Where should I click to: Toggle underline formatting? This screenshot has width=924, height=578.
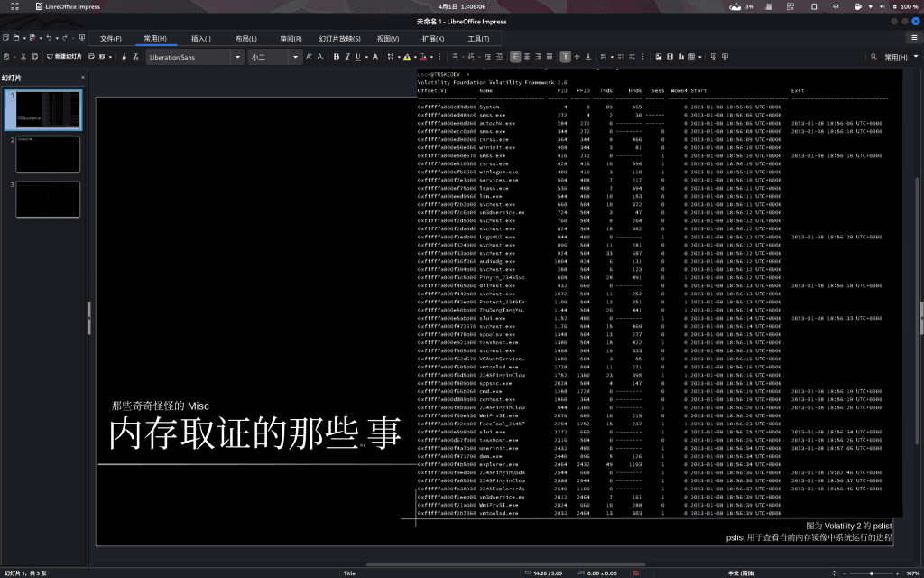tap(357, 57)
